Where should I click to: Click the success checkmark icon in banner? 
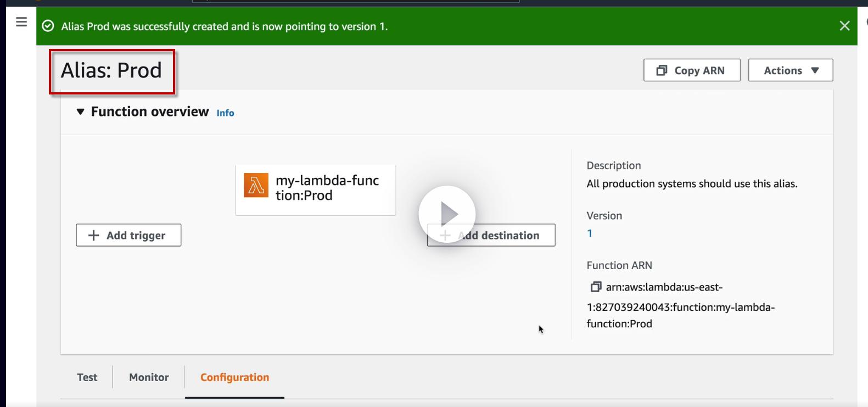[x=48, y=26]
